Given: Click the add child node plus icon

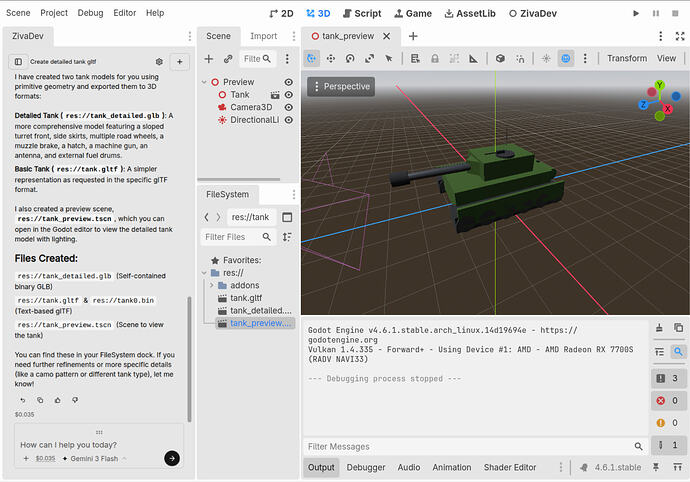Looking at the screenshot, I should click(x=209, y=59).
